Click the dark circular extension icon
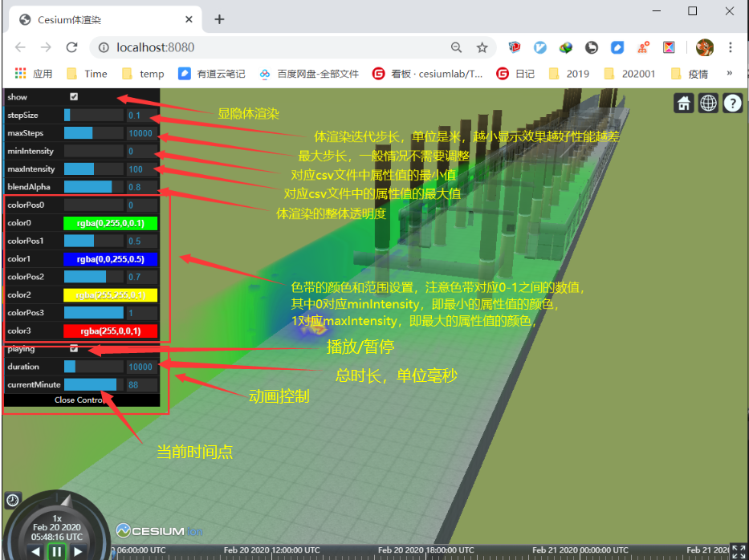The width and height of the screenshot is (749, 560). click(592, 47)
